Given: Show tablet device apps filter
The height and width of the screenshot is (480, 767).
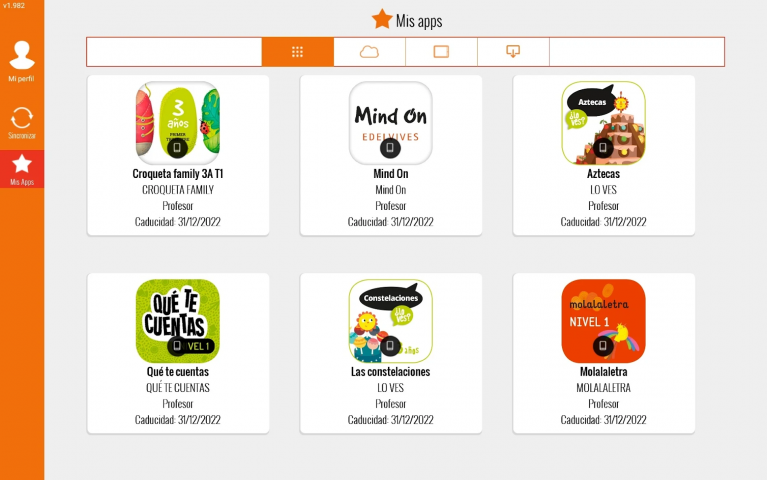Looking at the screenshot, I should click(441, 52).
